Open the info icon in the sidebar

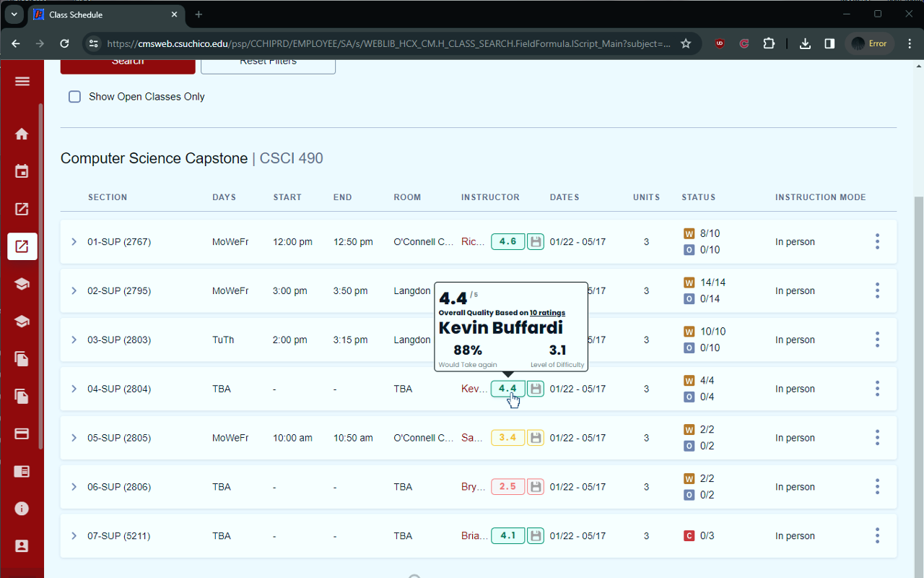(x=22, y=509)
